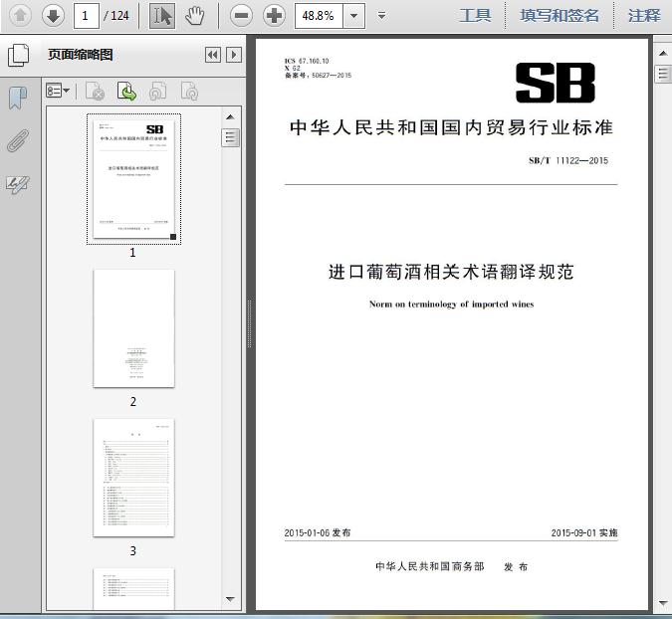Collapse the thumbnails panel with double-arrow
This screenshot has height=619, width=672.
[x=213, y=55]
